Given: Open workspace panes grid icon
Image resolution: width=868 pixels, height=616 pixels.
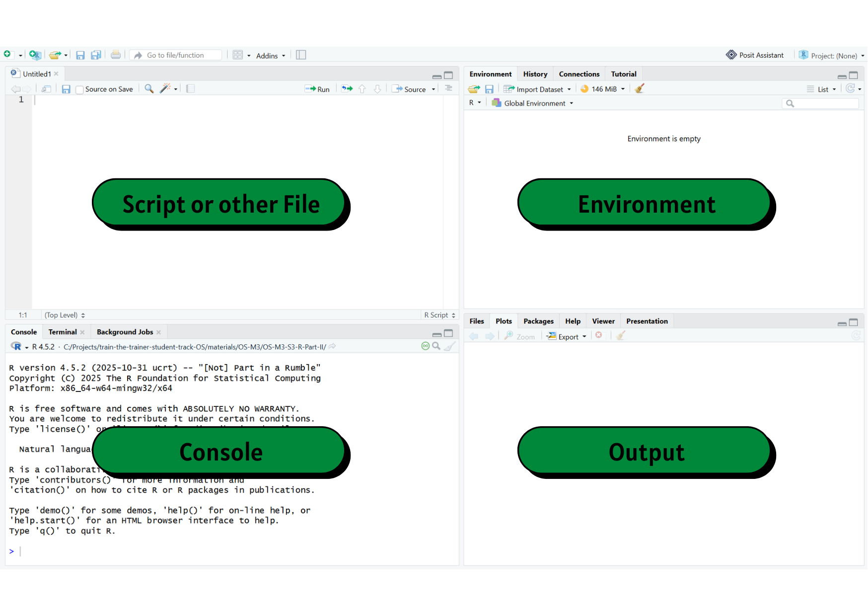Looking at the screenshot, I should tap(238, 55).
